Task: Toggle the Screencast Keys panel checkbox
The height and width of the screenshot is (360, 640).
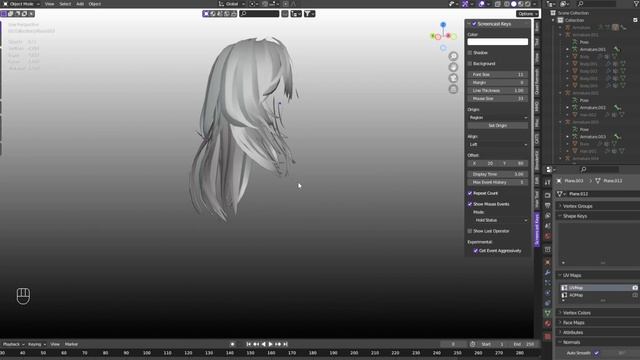Action: click(x=474, y=24)
